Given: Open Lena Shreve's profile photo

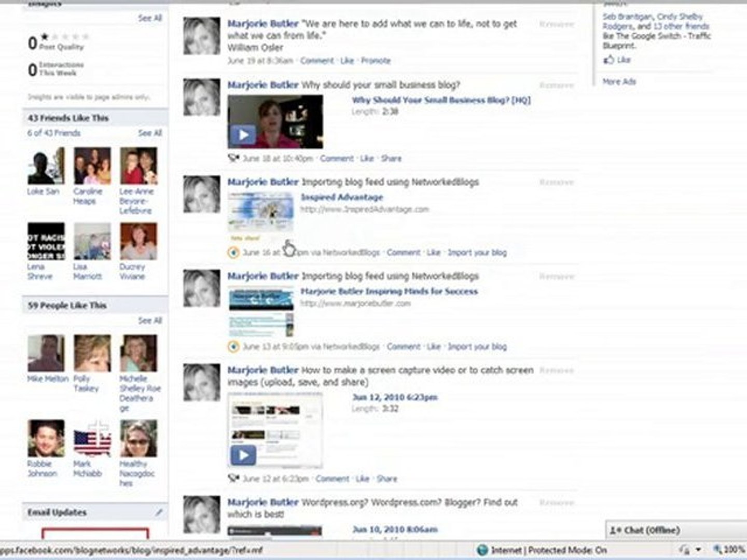Looking at the screenshot, I should tap(46, 241).
